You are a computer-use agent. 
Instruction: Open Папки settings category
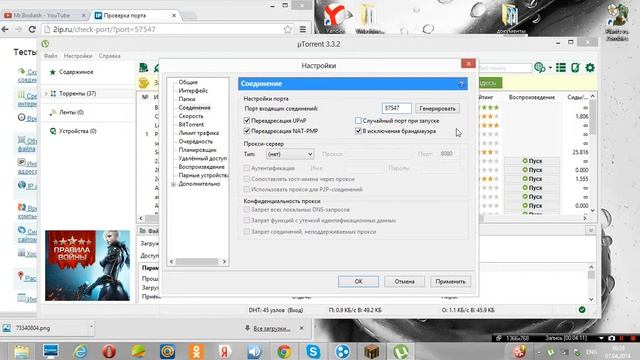tap(187, 99)
